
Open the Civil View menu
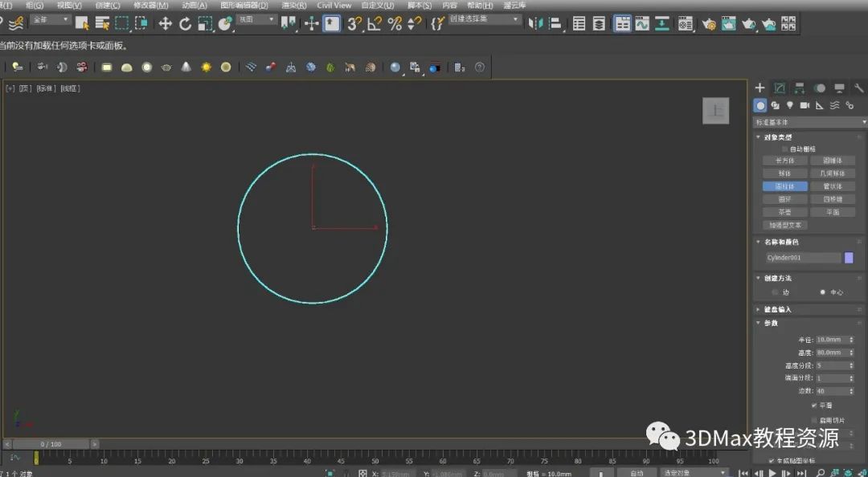(x=334, y=5)
